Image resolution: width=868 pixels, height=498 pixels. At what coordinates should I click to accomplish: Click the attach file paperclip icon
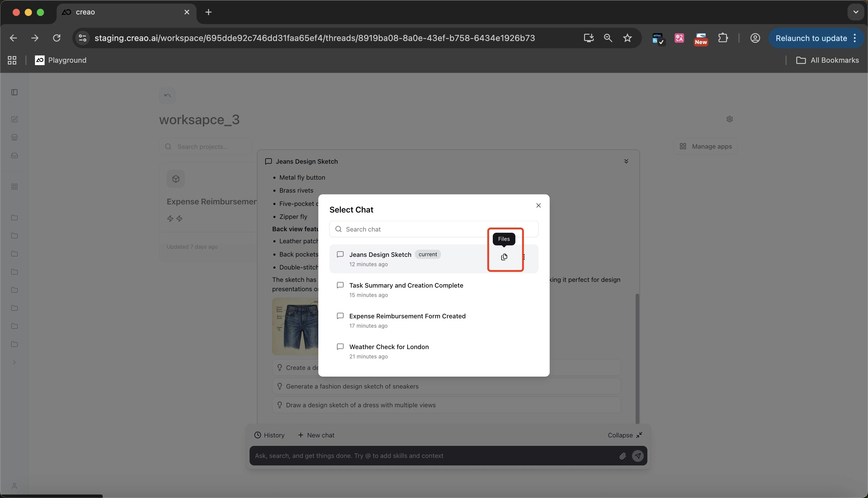click(x=622, y=456)
